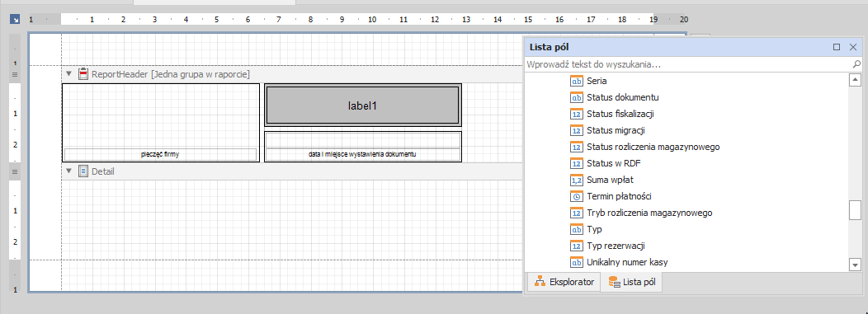This screenshot has width=868, height=314.
Task: Click the search magnifier icon in Lista pól
Action: (x=856, y=64)
